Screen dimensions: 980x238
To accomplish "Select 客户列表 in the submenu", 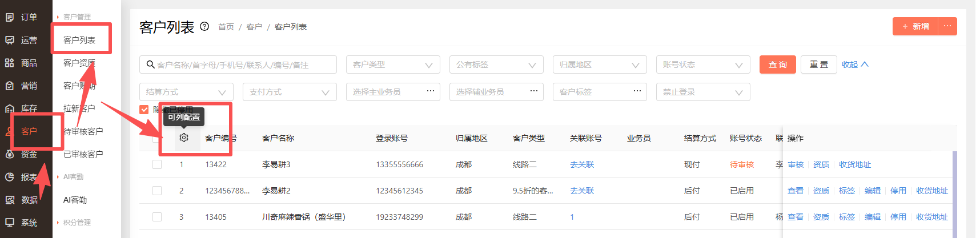I will [79, 40].
